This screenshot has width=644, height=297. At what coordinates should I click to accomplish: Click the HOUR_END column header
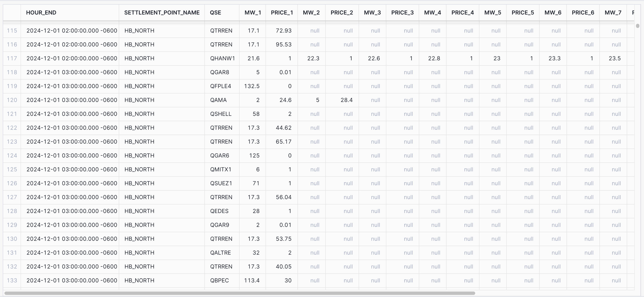pos(41,12)
